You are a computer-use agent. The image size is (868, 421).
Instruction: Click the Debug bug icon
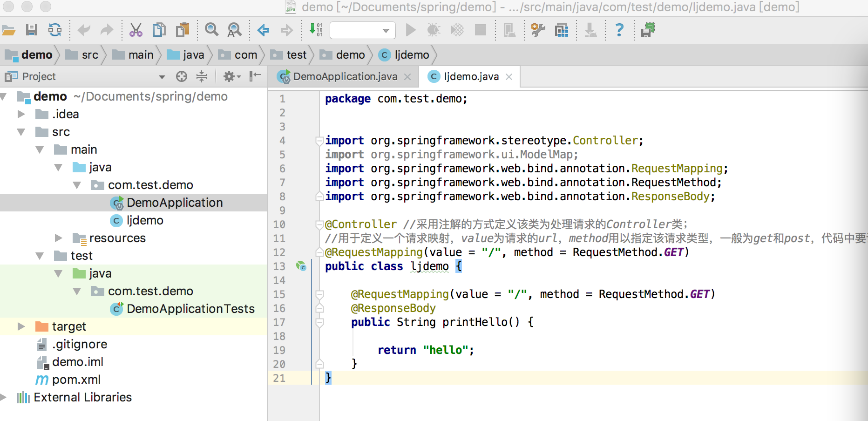point(434,30)
